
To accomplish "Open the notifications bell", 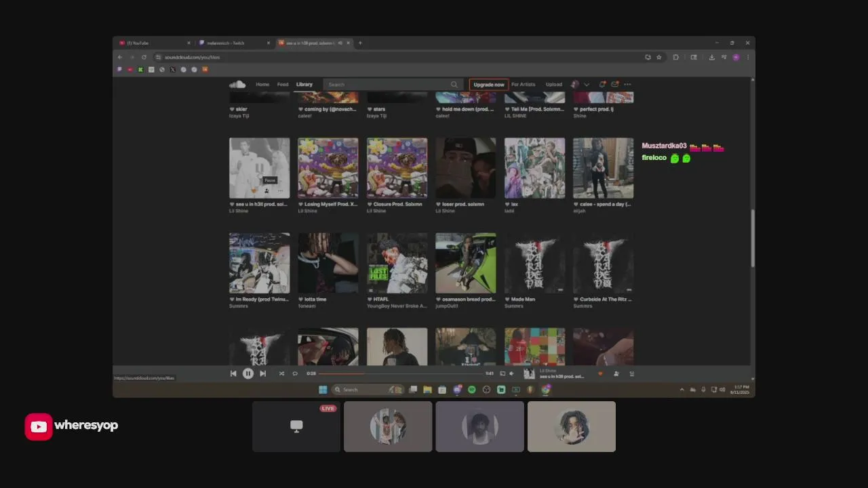I will click(x=602, y=85).
